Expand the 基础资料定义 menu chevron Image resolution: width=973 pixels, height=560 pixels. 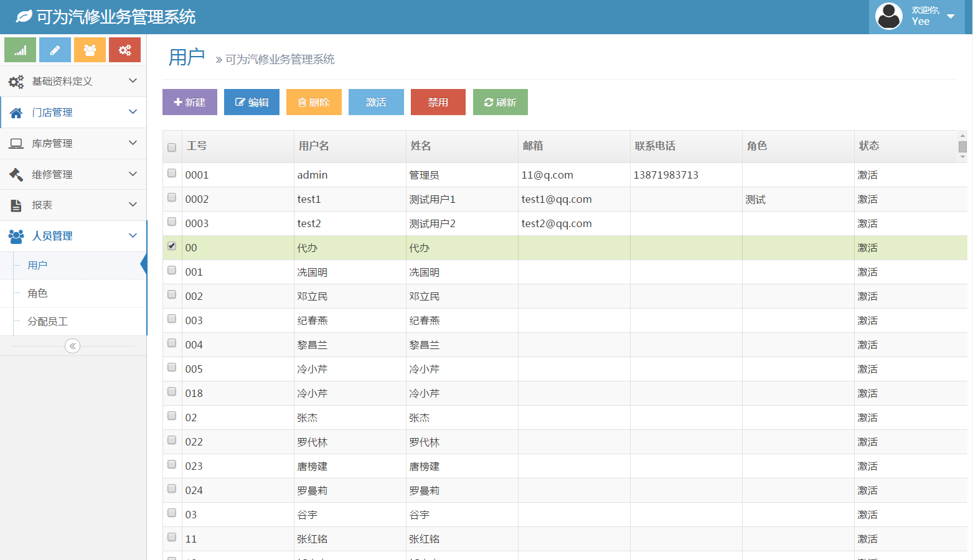(133, 81)
